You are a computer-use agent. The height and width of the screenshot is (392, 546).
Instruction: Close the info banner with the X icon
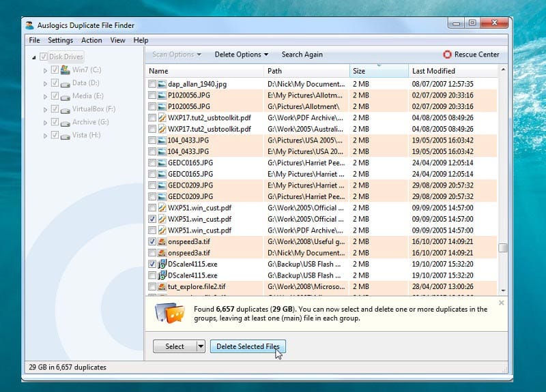[502, 303]
